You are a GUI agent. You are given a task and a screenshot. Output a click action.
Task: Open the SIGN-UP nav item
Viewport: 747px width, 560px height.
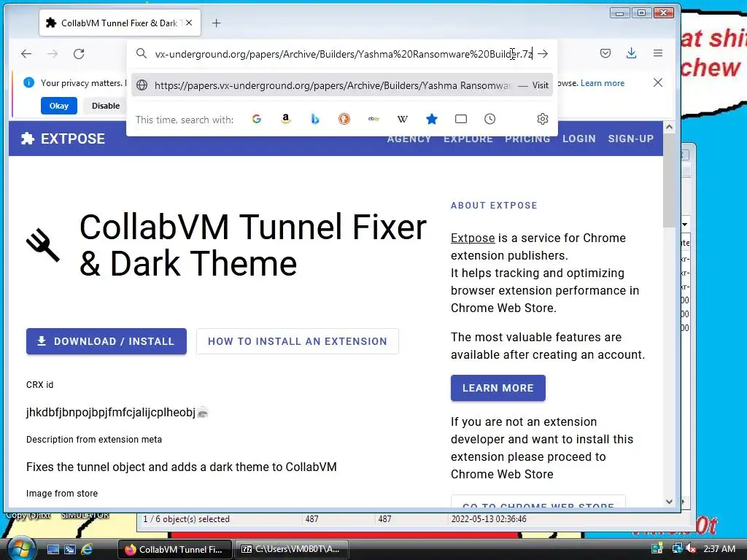click(630, 139)
